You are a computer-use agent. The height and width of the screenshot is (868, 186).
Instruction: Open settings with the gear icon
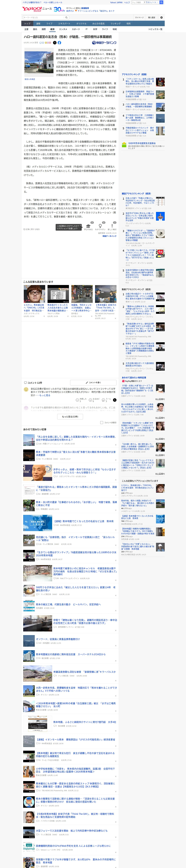[x=161, y=18]
